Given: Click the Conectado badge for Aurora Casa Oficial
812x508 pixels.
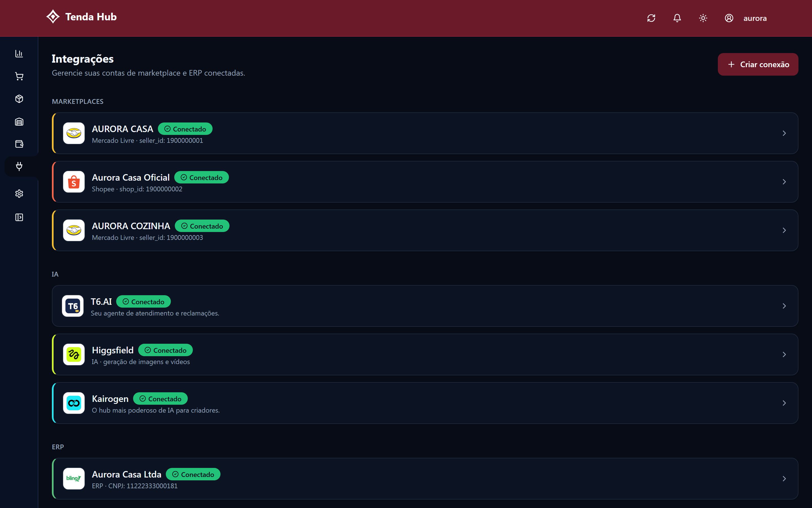Looking at the screenshot, I should [x=201, y=178].
